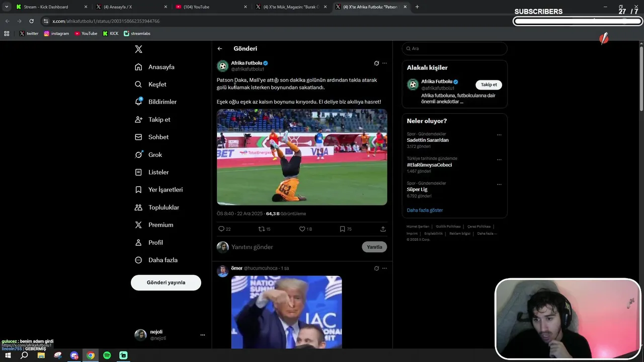Viewport: 644px width, 362px height.
Task: Click Takip et for Afrika Futbolu
Action: tap(489, 84)
